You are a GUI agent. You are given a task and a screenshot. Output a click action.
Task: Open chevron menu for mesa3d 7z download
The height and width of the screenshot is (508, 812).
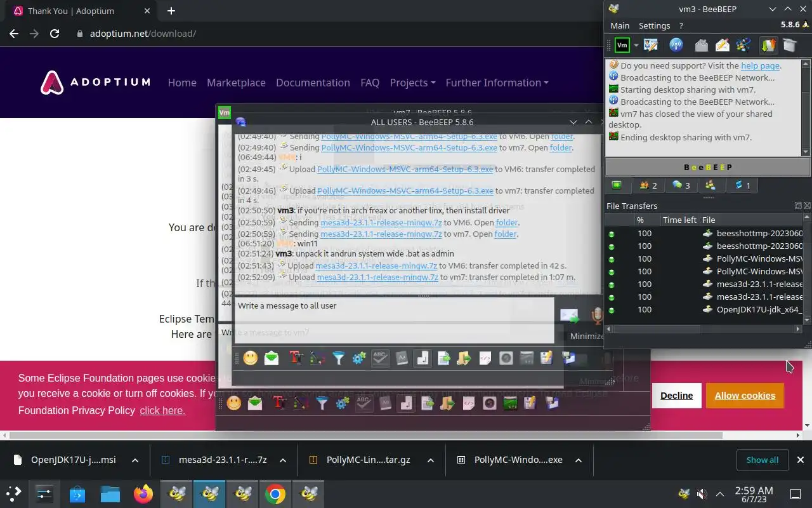283,460
